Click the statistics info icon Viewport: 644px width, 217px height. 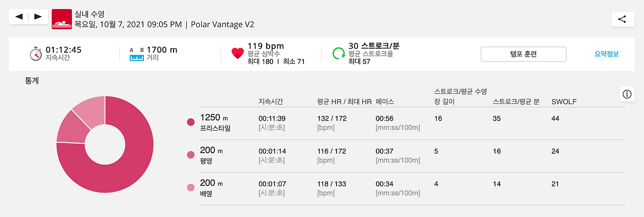[x=627, y=94]
